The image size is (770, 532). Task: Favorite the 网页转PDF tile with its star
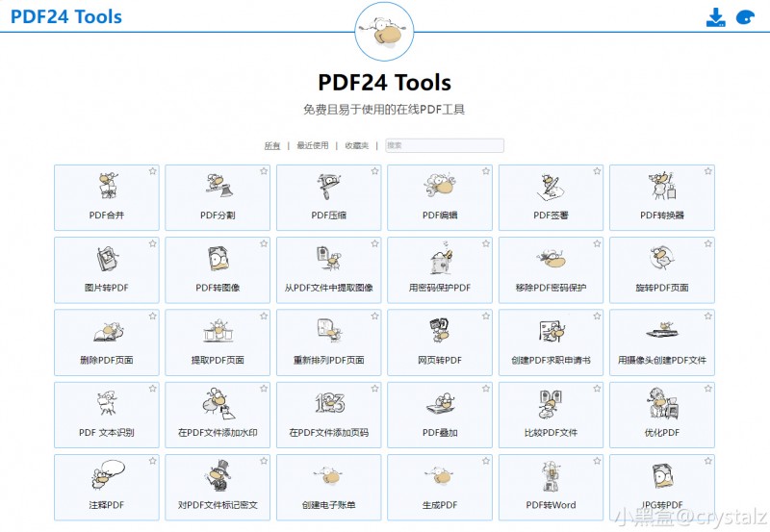point(486,316)
